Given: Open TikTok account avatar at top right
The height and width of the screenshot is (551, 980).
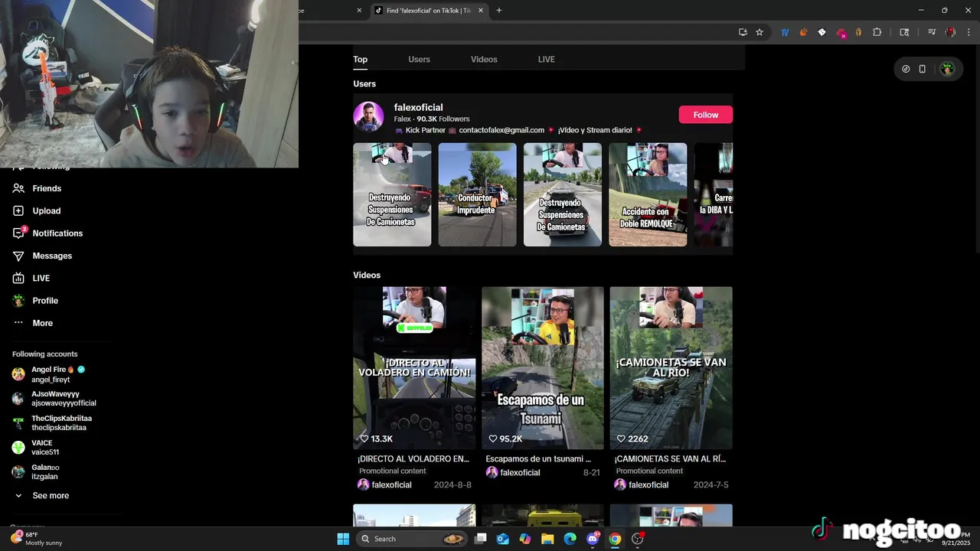Looking at the screenshot, I should pos(947,69).
